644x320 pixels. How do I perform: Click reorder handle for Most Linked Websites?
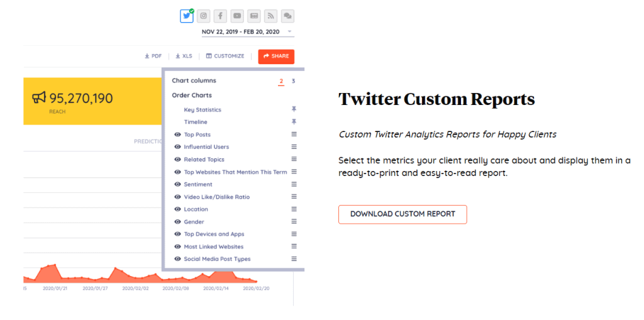(x=294, y=246)
